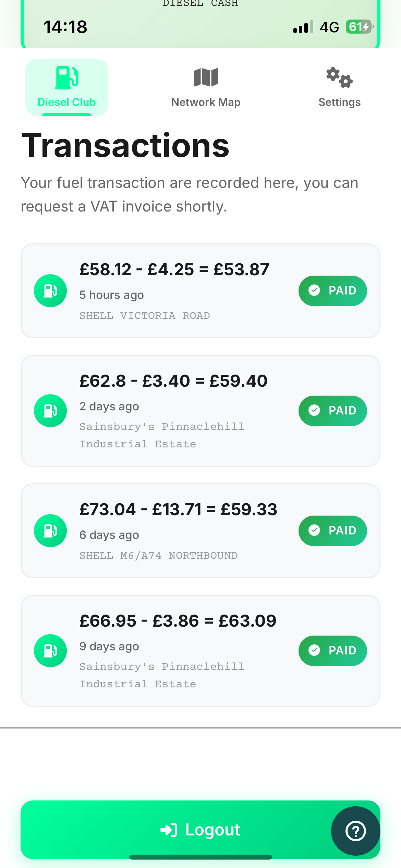
Task: Click PAID badge on £53.87 transaction
Action: coord(332,291)
